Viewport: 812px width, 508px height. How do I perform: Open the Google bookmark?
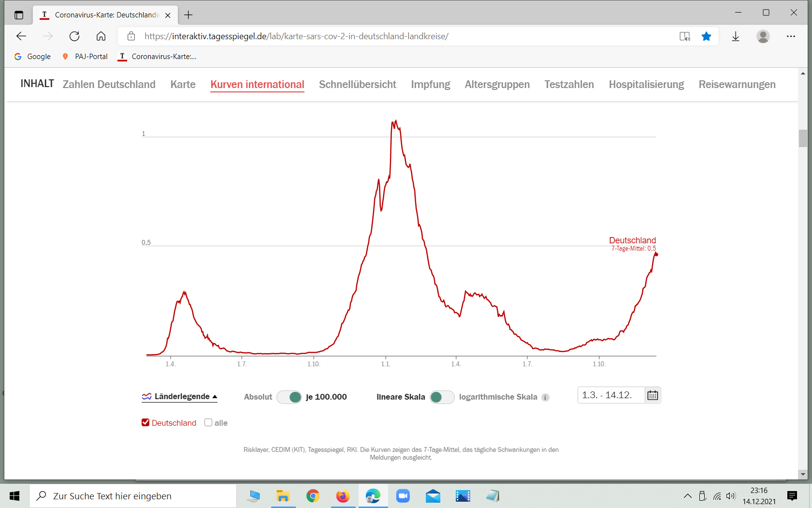click(x=32, y=57)
